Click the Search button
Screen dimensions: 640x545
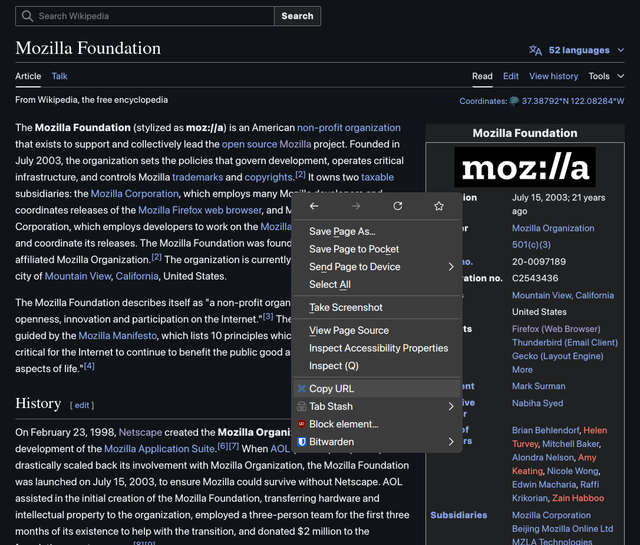[298, 16]
